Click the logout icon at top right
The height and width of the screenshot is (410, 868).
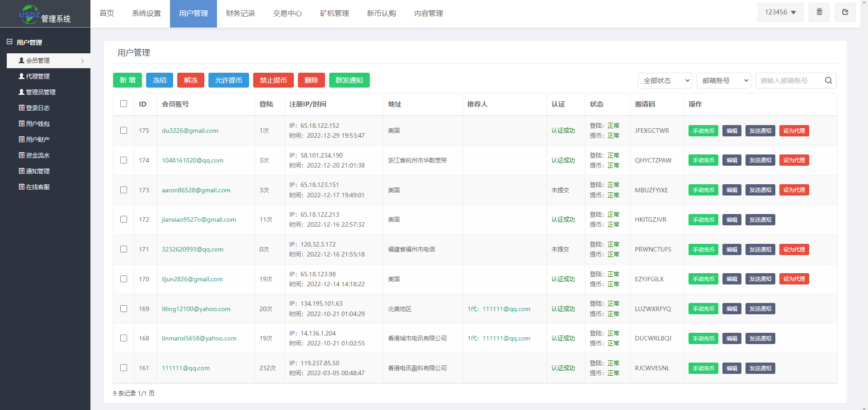point(844,12)
